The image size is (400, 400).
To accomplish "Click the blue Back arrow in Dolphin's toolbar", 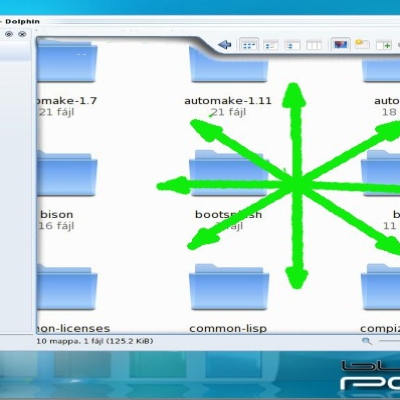I will coord(225,45).
